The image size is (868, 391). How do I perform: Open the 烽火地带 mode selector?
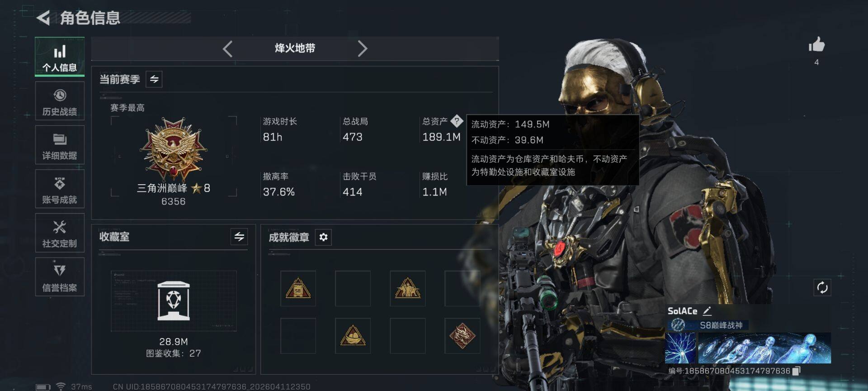click(x=295, y=48)
